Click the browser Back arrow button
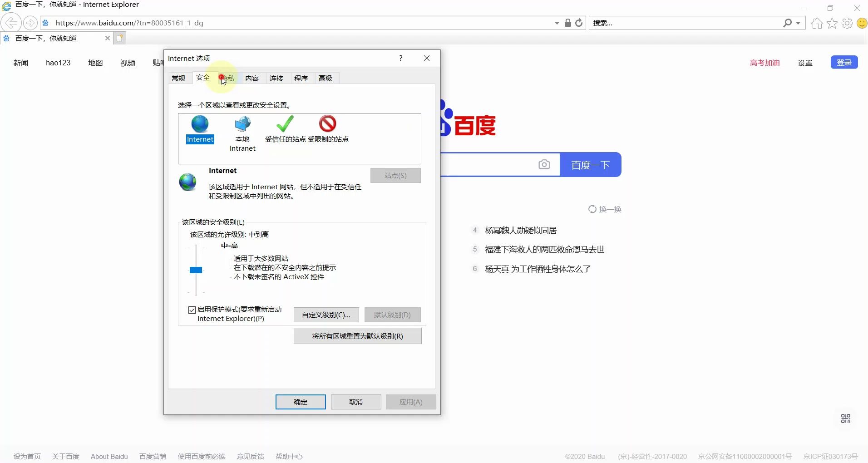 [11, 23]
